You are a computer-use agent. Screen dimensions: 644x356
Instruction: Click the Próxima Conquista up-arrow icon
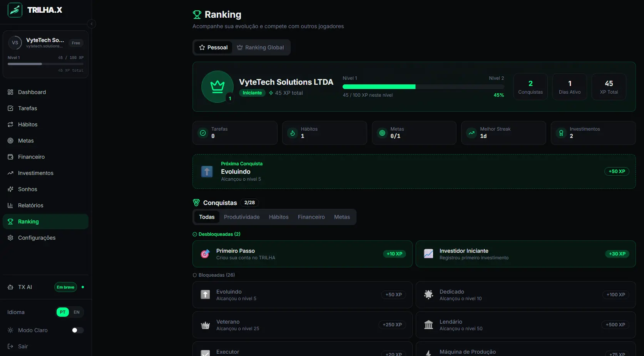[x=207, y=171]
